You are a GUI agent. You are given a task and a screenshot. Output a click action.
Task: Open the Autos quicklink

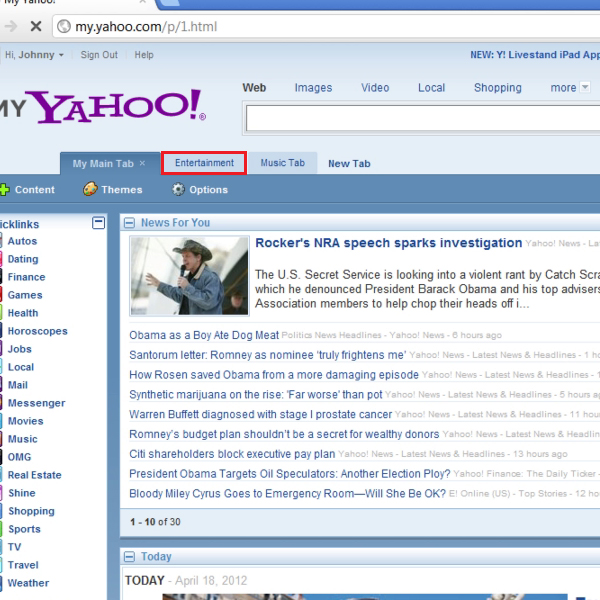[x=23, y=241]
